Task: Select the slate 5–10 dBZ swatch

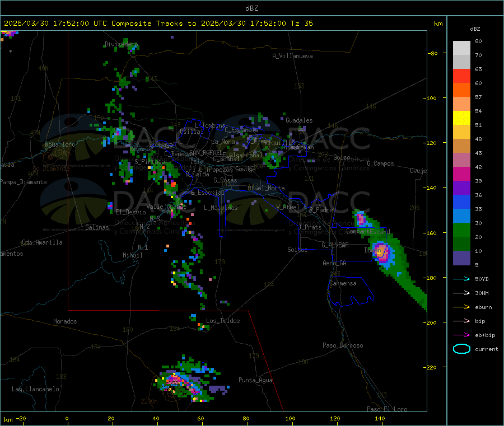Action: [x=461, y=258]
